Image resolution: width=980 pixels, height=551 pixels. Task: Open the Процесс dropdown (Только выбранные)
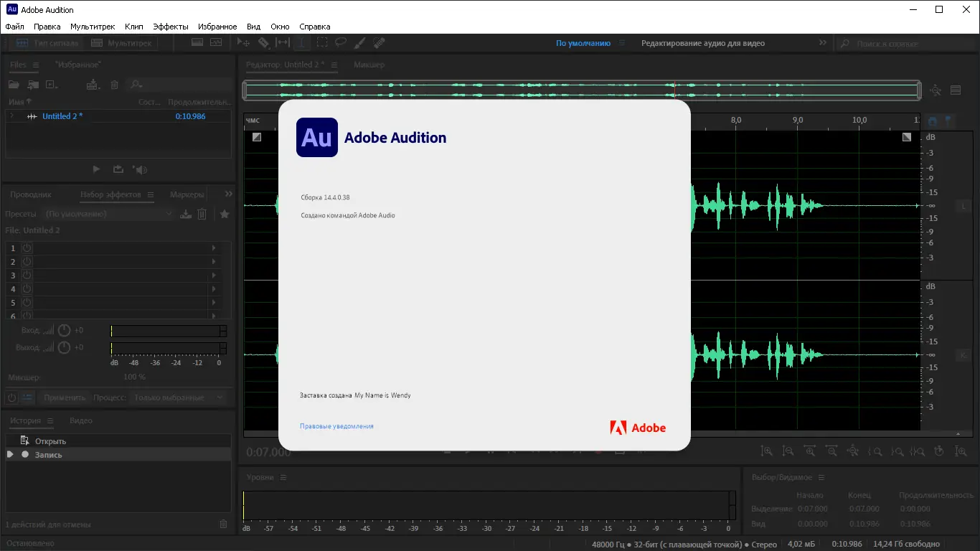tap(179, 397)
